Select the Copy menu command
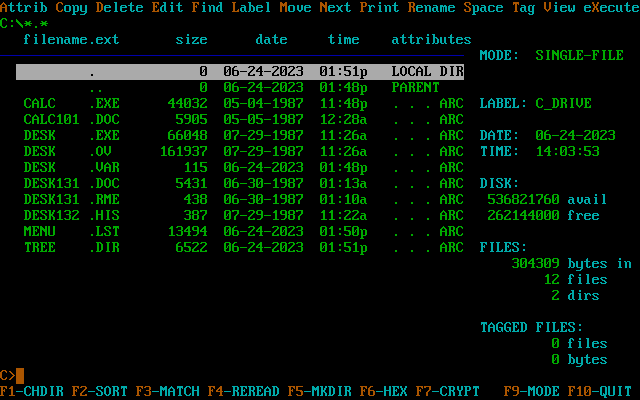This screenshot has height=400, width=640. (x=72, y=8)
